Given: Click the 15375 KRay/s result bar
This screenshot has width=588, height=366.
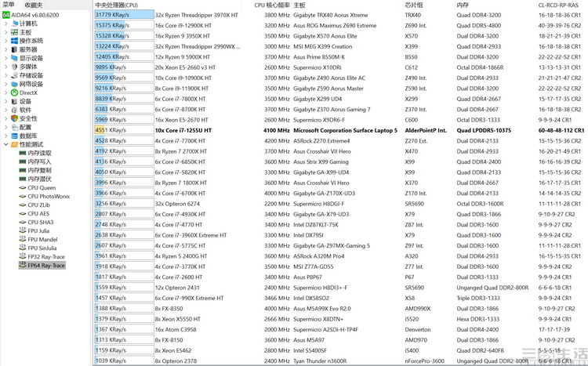Looking at the screenshot, I should (124, 26).
